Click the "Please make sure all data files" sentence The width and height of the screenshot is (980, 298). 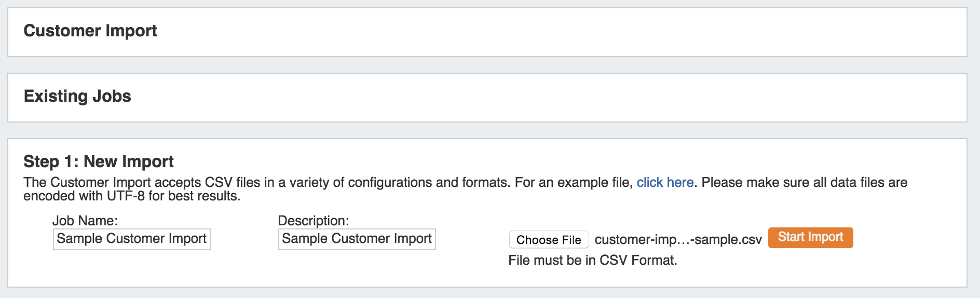click(x=804, y=182)
